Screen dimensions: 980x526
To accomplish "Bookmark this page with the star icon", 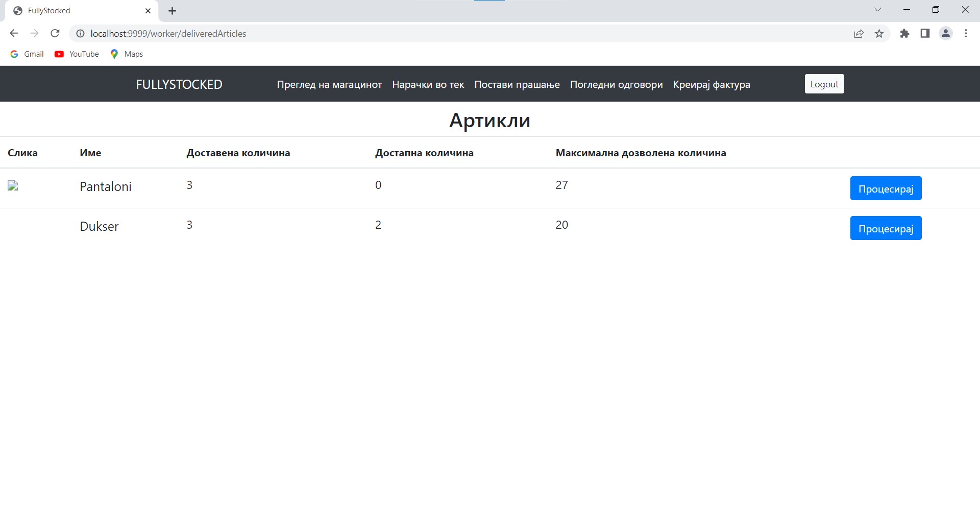I will click(879, 34).
